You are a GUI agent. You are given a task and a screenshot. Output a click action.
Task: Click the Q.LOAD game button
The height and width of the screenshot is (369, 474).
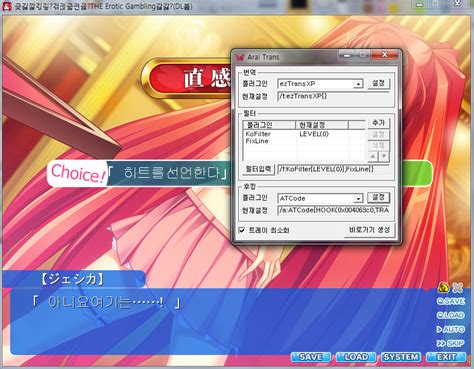451,315
